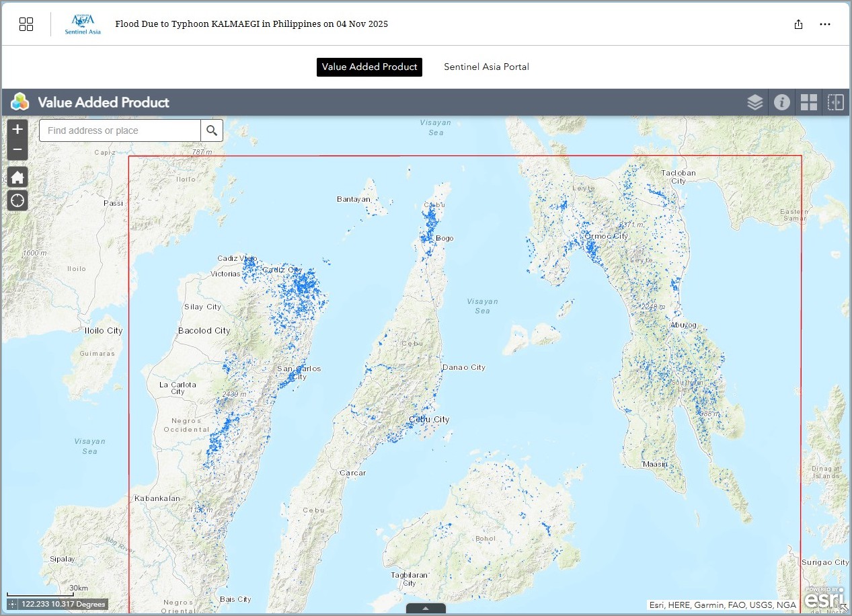Expand the bottom attribute table arrow
The image size is (852, 616).
(x=426, y=609)
